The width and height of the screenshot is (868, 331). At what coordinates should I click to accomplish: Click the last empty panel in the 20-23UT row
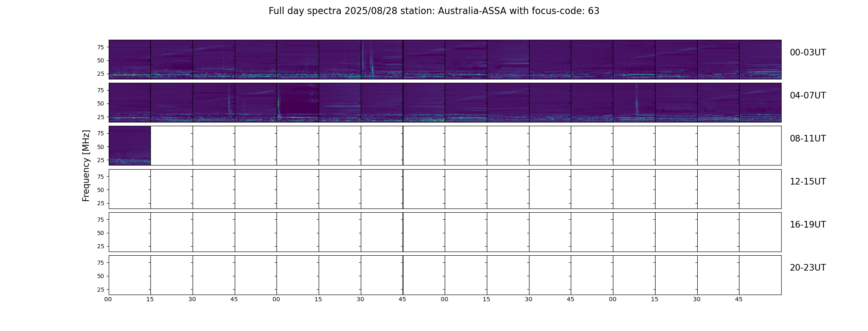pyautogui.click(x=760, y=275)
